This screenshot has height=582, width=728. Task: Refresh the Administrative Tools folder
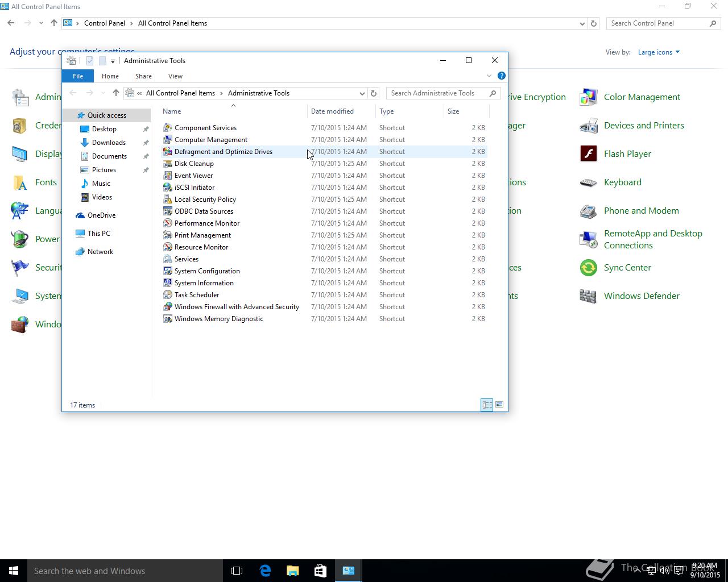point(374,93)
